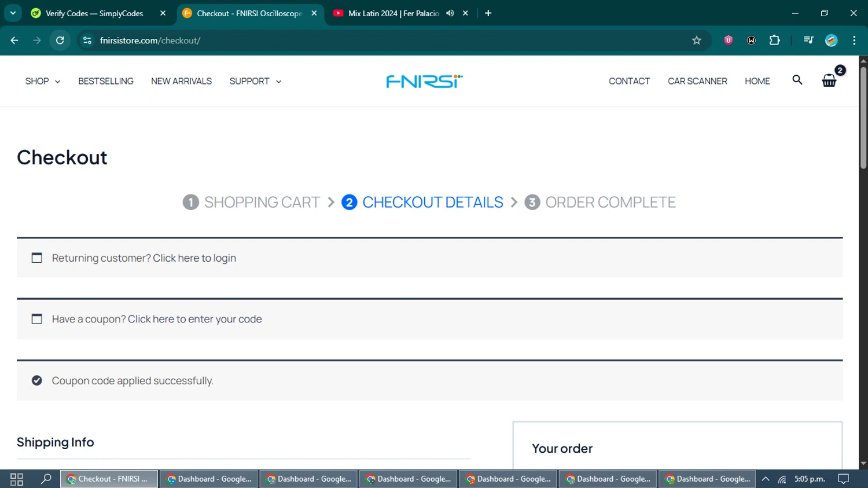Open the Chrome three-dot menu
868x488 pixels.
click(854, 41)
